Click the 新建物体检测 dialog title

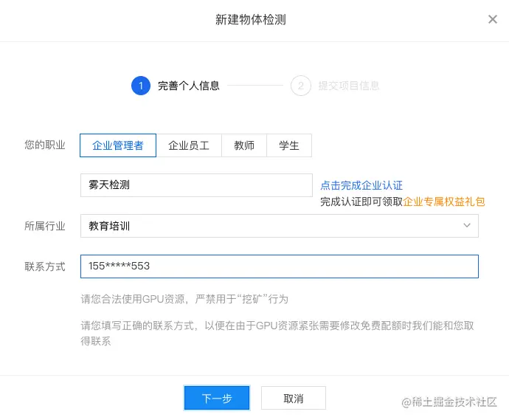pyautogui.click(x=251, y=19)
